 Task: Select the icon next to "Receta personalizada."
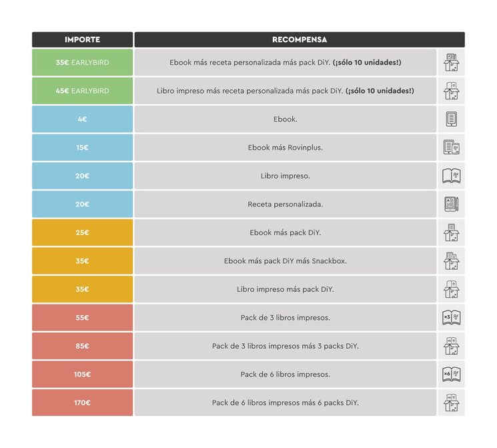coord(451,204)
